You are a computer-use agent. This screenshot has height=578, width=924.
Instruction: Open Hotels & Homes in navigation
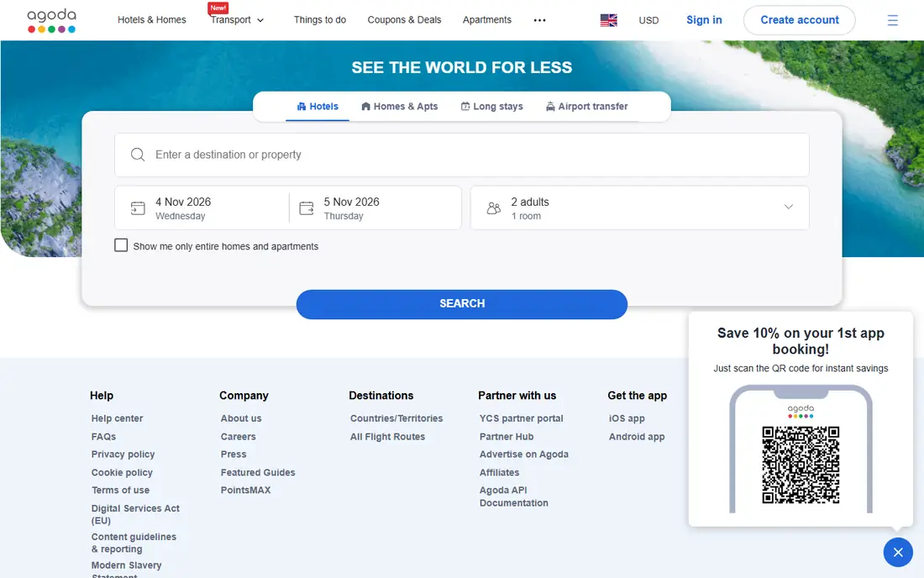[x=151, y=20]
